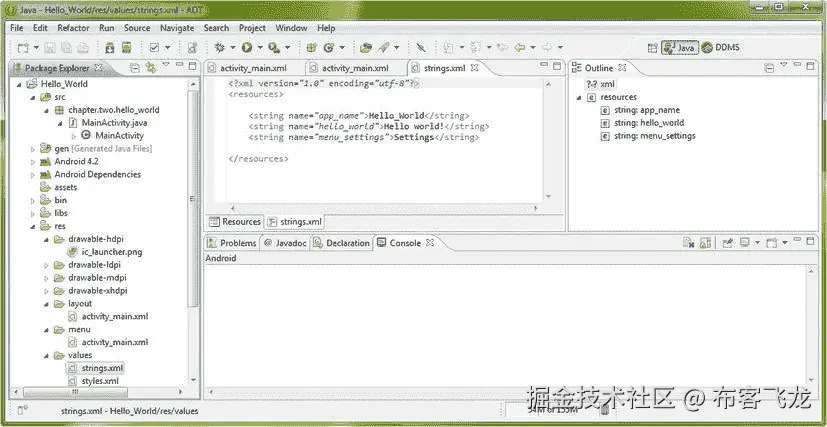This screenshot has height=427, width=827.
Task: Collapse All in Package Explorer toolbar
Action: (x=134, y=67)
